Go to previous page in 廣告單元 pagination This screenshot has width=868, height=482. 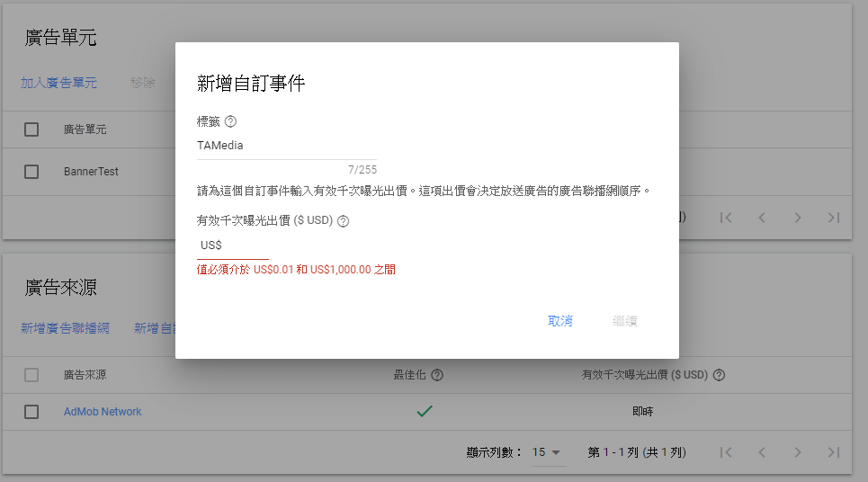(x=762, y=218)
